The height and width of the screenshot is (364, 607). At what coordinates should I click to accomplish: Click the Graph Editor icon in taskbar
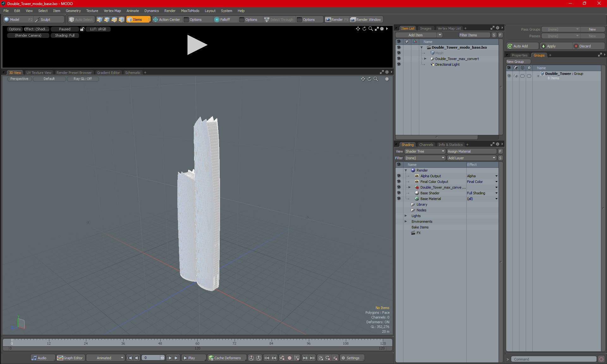60,358
